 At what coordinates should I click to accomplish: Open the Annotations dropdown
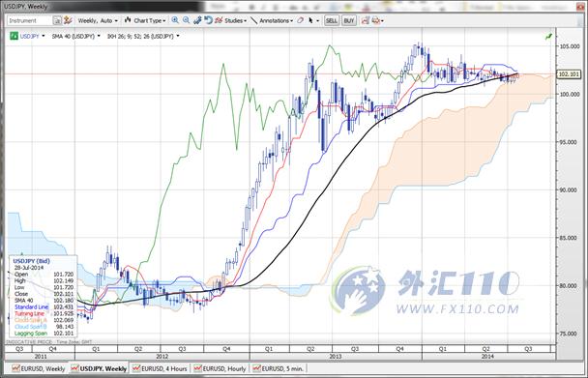point(273,20)
